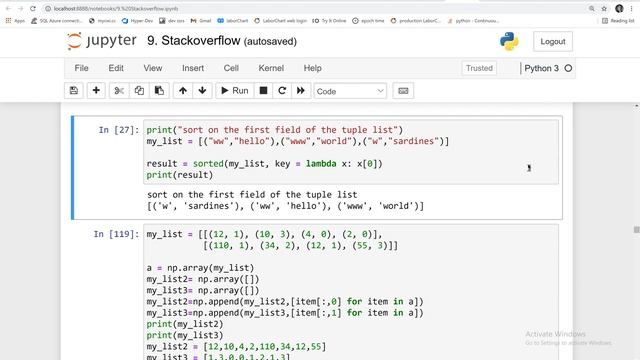The height and width of the screenshot is (360, 640).
Task: Click the kernel idle circle indicator
Action: click(568, 68)
